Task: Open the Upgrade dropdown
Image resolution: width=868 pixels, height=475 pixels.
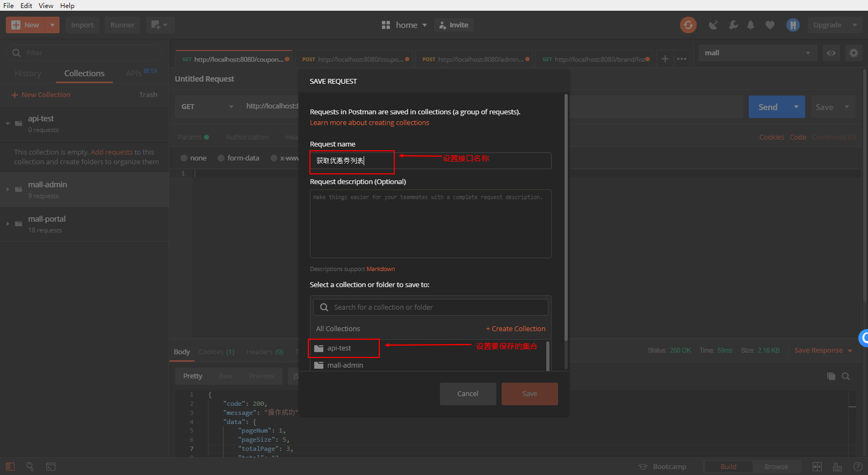Action: pyautogui.click(x=855, y=25)
